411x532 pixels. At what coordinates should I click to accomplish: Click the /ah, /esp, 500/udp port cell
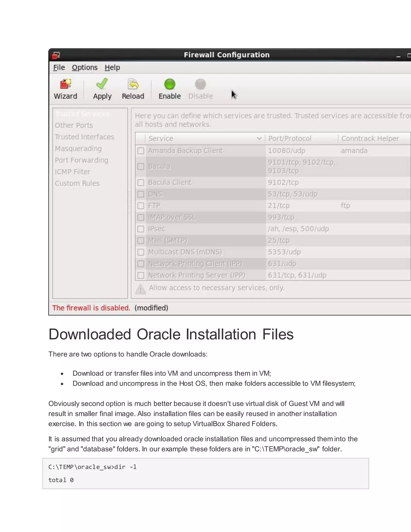pos(298,229)
